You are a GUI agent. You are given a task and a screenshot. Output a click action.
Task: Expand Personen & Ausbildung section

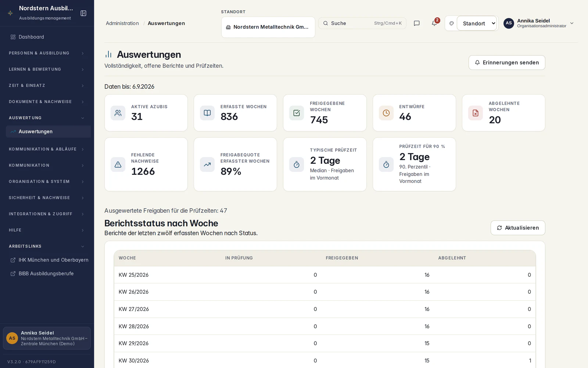coord(47,53)
